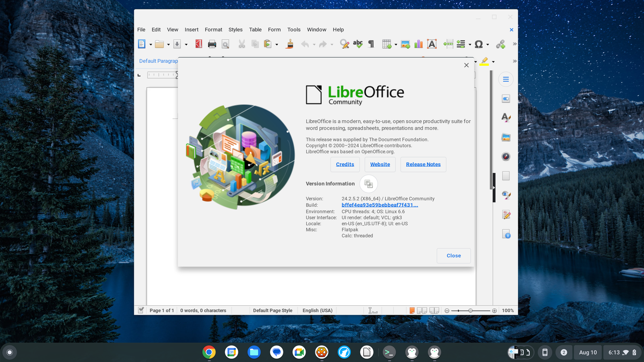This screenshot has height=362, width=644.
Task: Open the sidebar Styles deck icon
Action: [506, 118]
